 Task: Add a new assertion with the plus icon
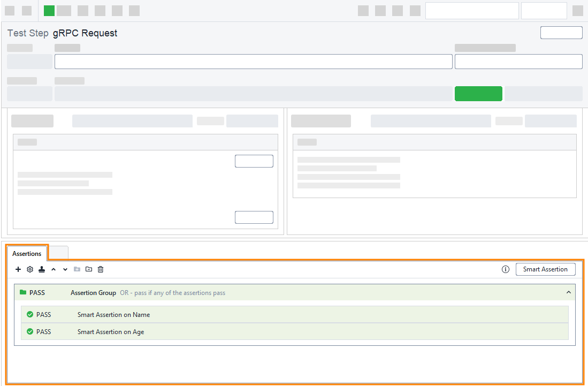[18, 269]
